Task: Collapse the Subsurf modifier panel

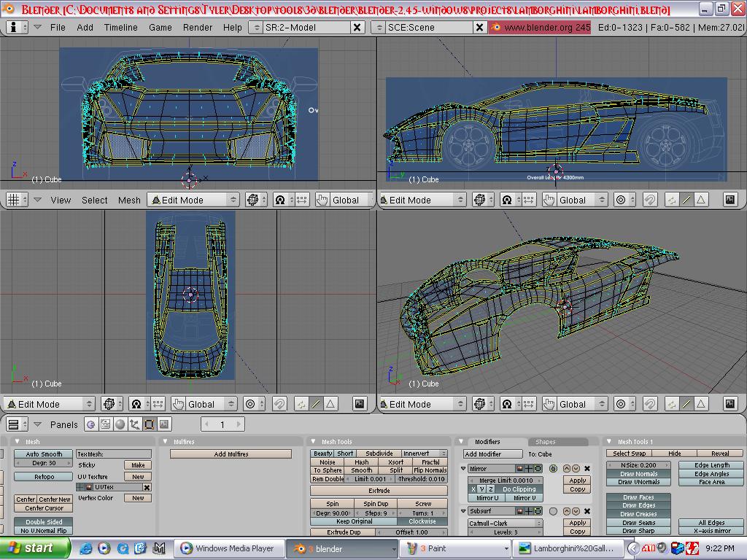Action: point(462,511)
